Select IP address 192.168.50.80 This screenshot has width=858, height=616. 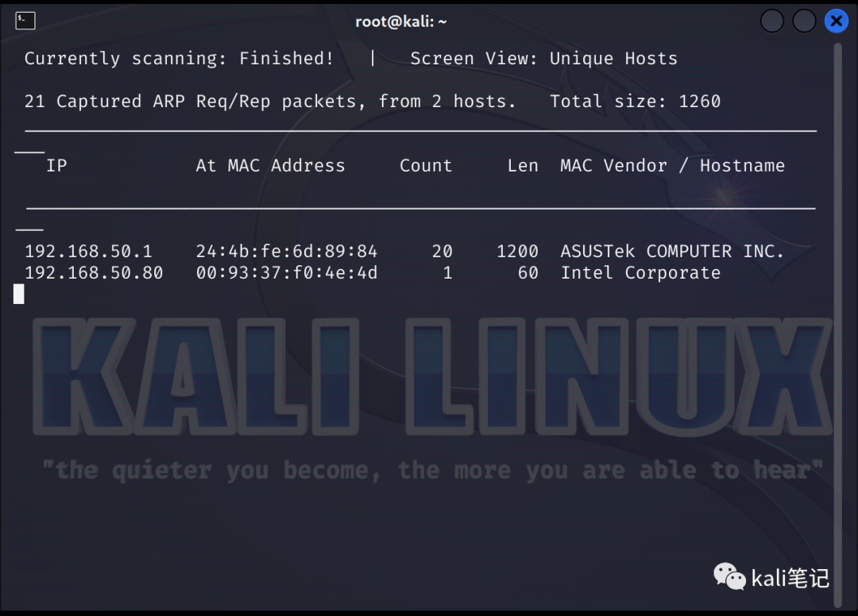[x=94, y=273]
